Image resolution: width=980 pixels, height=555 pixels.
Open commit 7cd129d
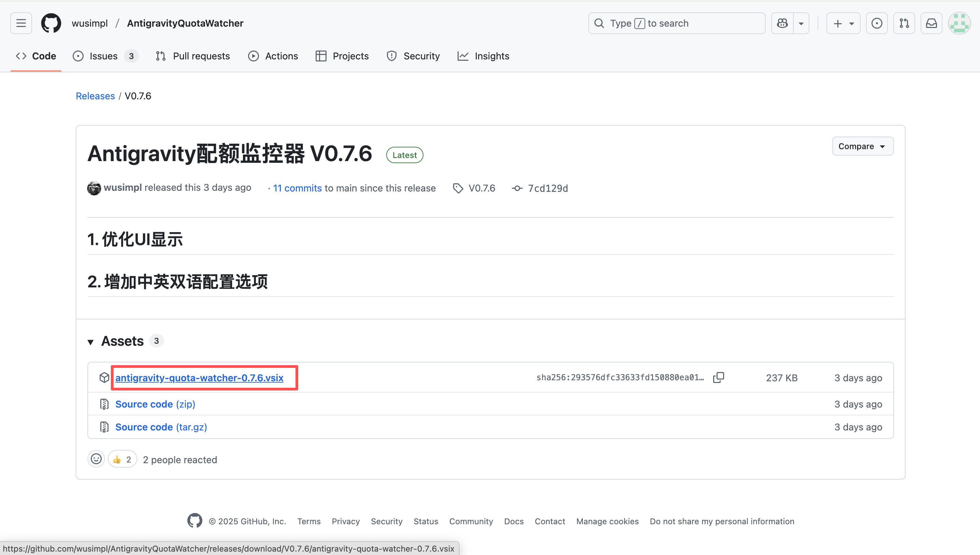tap(547, 188)
